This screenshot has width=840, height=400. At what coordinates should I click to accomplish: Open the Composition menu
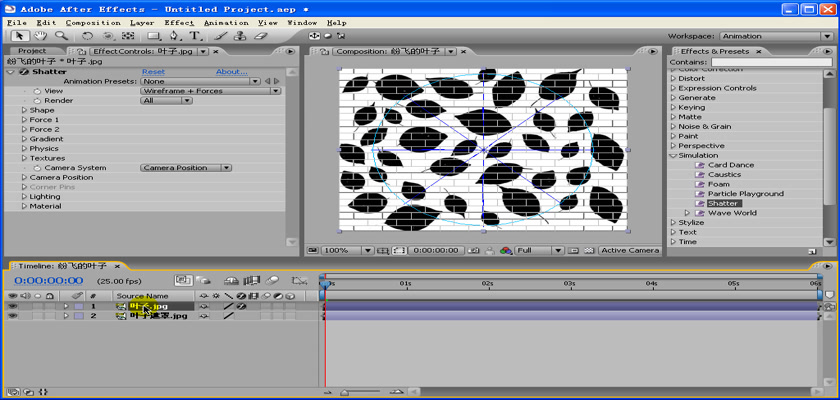[93, 23]
